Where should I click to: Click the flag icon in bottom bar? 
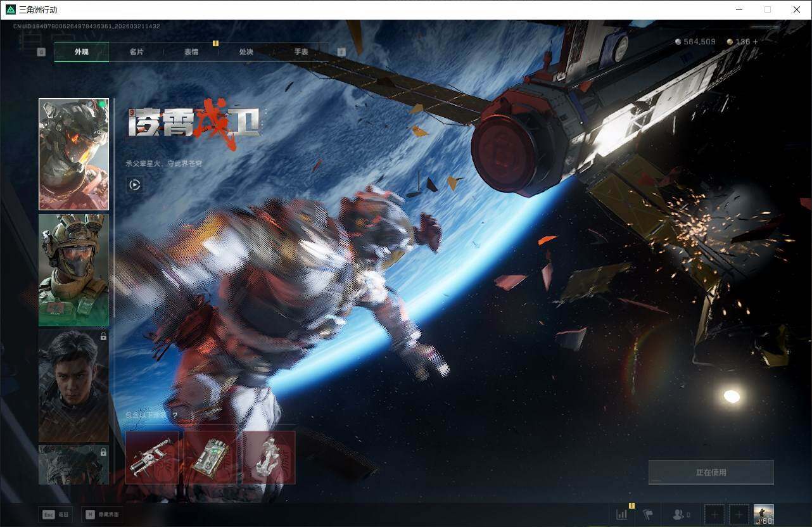point(648,515)
